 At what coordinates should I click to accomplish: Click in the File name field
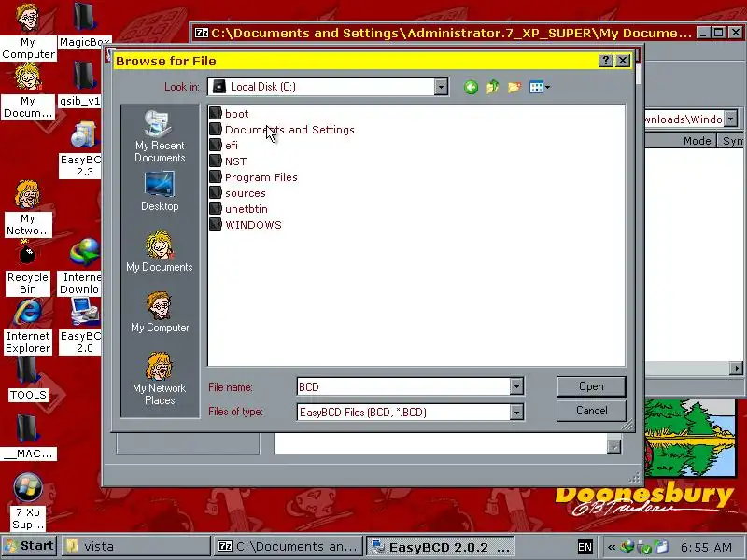403,386
